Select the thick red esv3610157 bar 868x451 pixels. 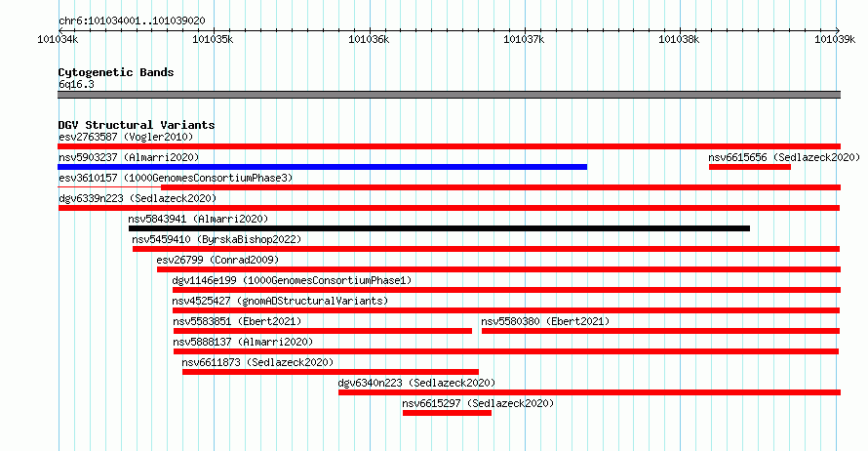(501, 187)
